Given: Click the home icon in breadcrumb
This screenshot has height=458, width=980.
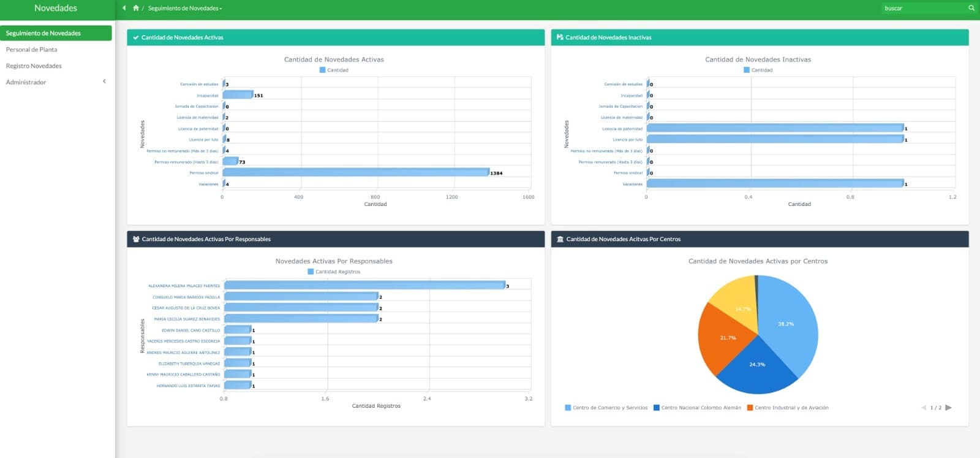Looking at the screenshot, I should (136, 8).
